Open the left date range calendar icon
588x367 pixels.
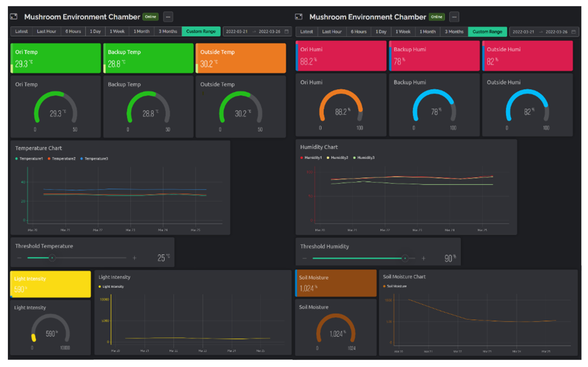[x=286, y=31]
